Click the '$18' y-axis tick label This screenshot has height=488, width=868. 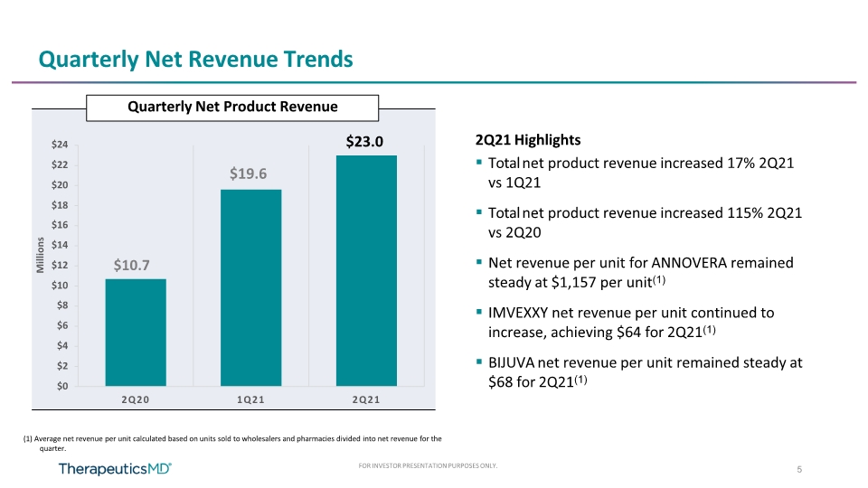[60, 205]
